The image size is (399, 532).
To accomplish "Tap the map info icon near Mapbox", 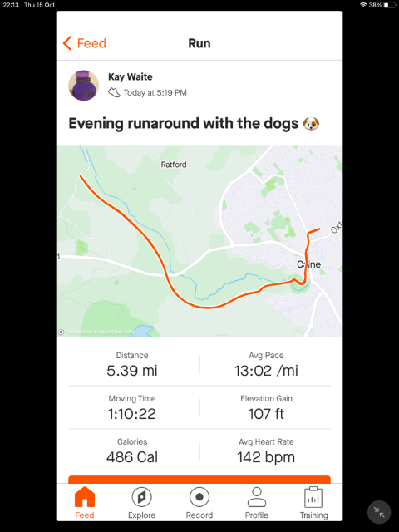I will click(62, 332).
